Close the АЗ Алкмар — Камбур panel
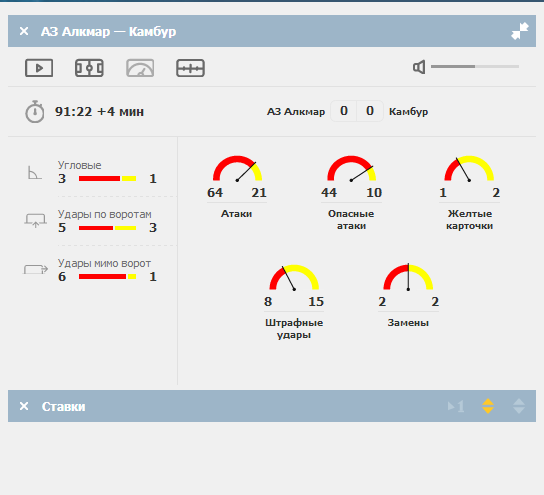This screenshot has width=544, height=495. (x=24, y=31)
